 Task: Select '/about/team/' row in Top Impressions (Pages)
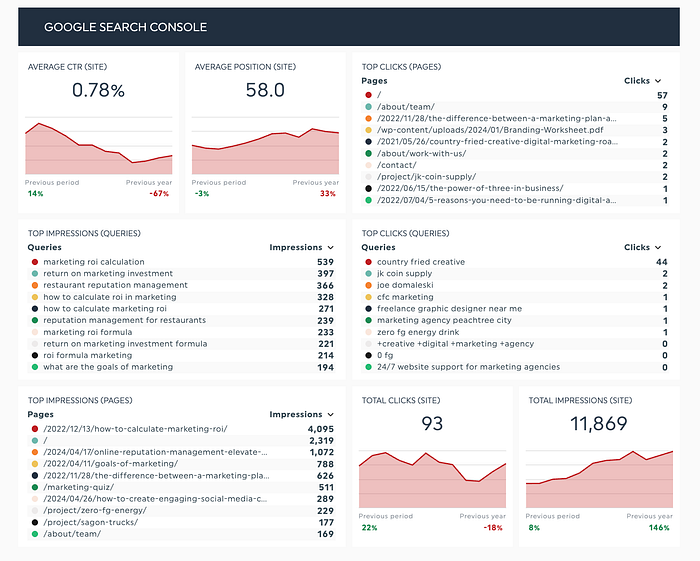(x=182, y=534)
